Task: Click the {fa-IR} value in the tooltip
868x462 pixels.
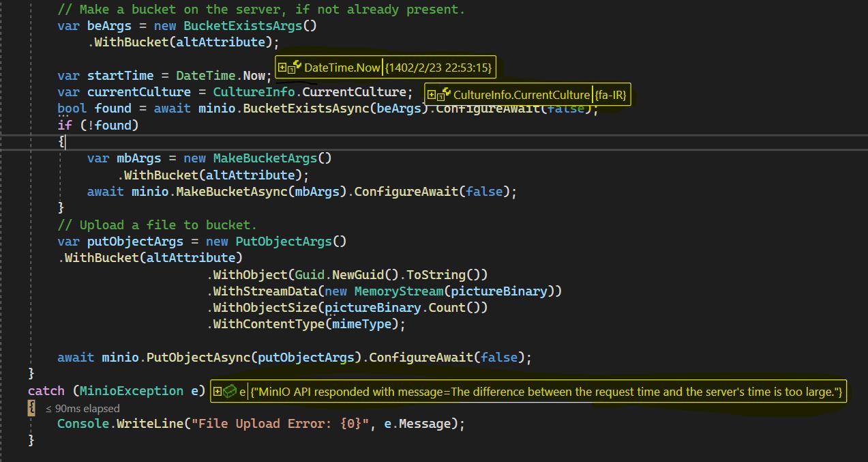Action: coord(610,95)
